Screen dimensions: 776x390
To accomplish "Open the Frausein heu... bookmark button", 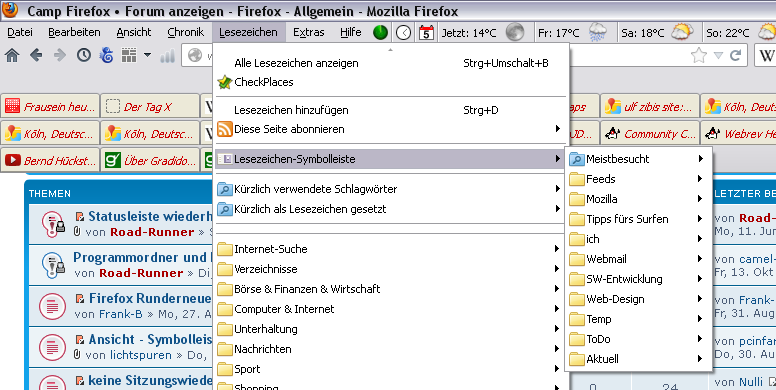I will point(50,106).
